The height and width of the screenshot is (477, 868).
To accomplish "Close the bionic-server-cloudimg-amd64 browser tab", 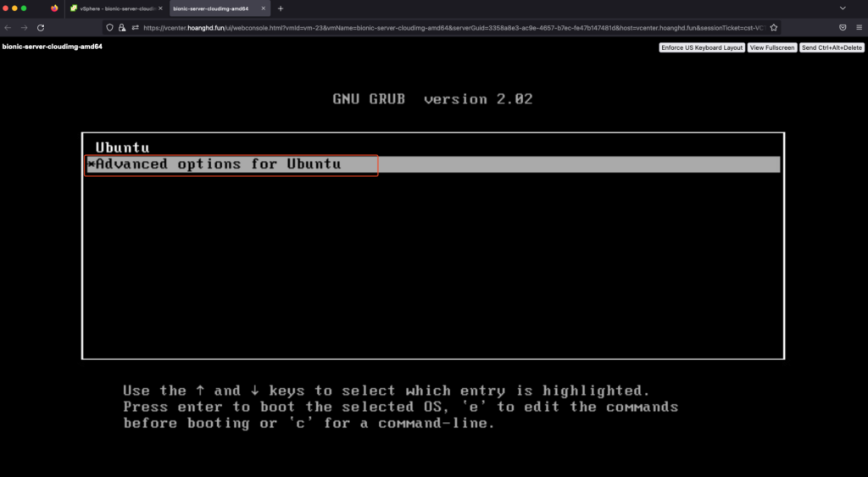I will point(264,8).
